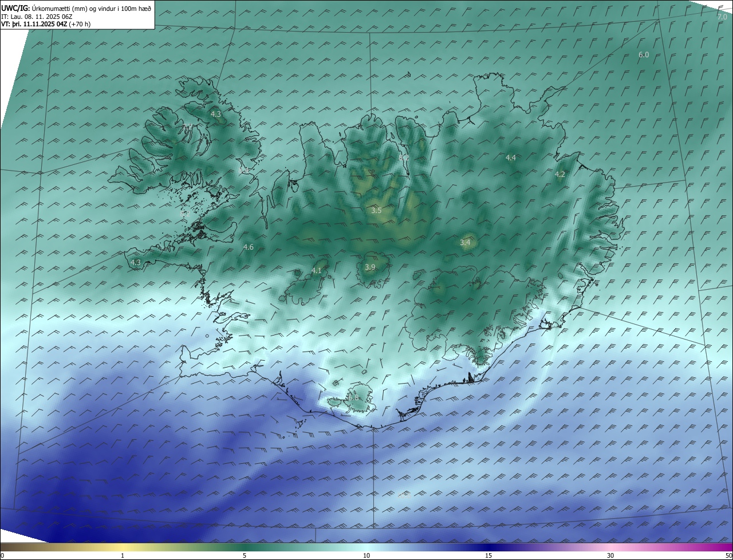Click the colour scale tick label '1'

[x=123, y=555]
